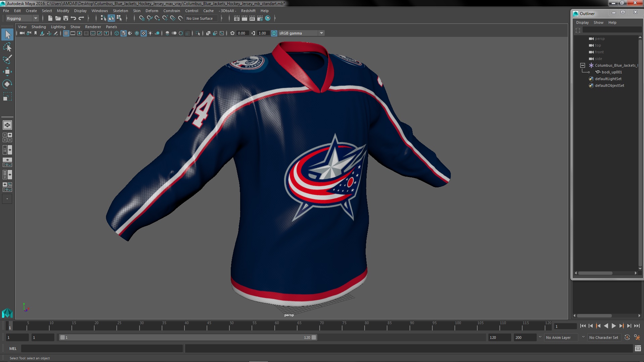This screenshot has width=644, height=362.
Task: Switch to four-view layout
Action: 7,137
